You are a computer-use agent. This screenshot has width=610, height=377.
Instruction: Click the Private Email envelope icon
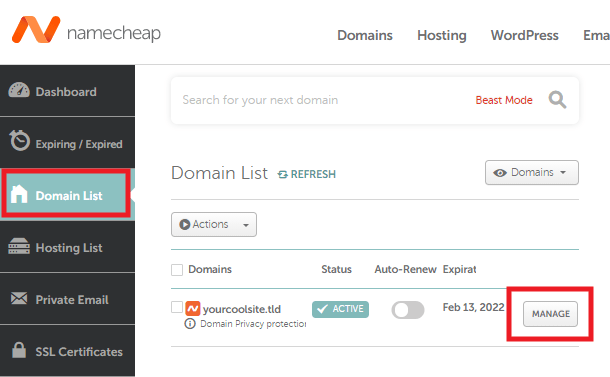click(x=19, y=298)
